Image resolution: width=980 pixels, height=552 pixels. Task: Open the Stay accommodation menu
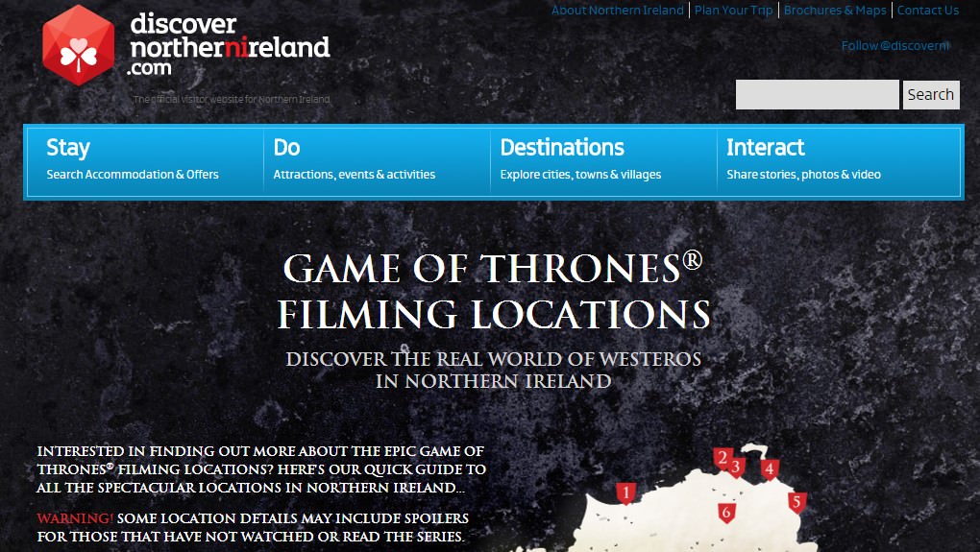tap(145, 161)
